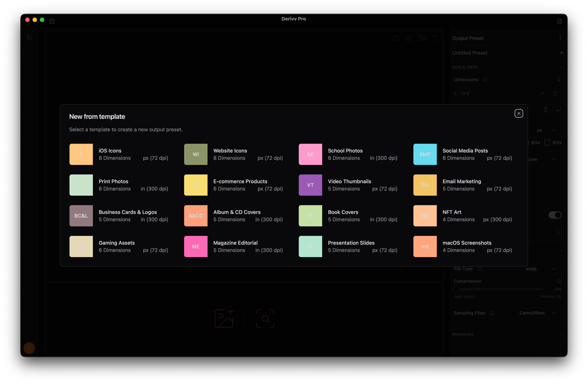Toggle the right panel from title bar

click(559, 21)
